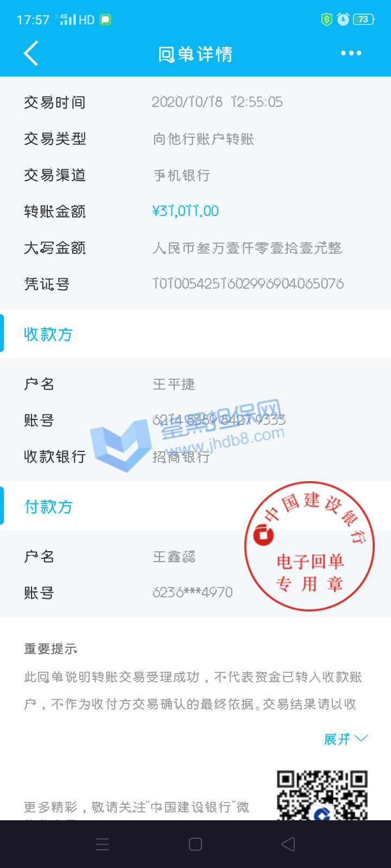Screen dimensions: 391x868
Task: Tap the battery level indicator
Action: tap(364, 20)
